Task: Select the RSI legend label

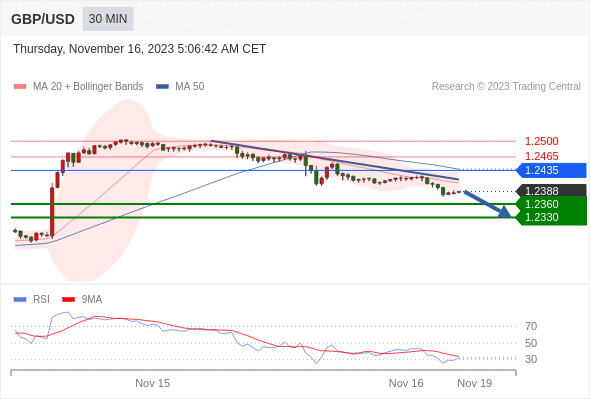Action: tap(41, 300)
